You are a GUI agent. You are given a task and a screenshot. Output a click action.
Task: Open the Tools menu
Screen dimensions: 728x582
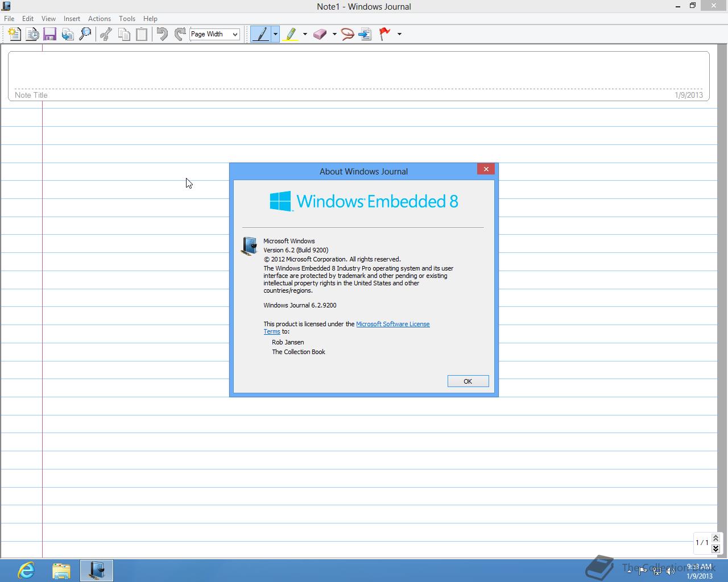pos(127,19)
